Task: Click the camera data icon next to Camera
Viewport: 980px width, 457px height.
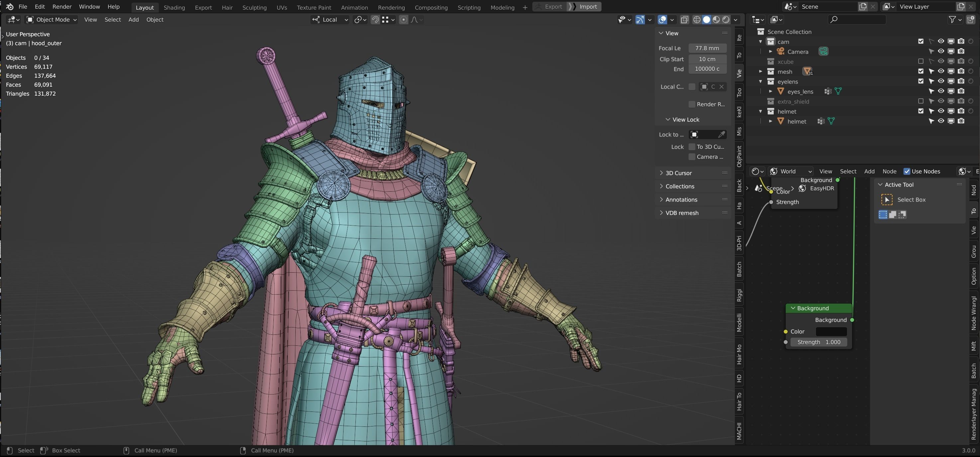Action: [823, 51]
